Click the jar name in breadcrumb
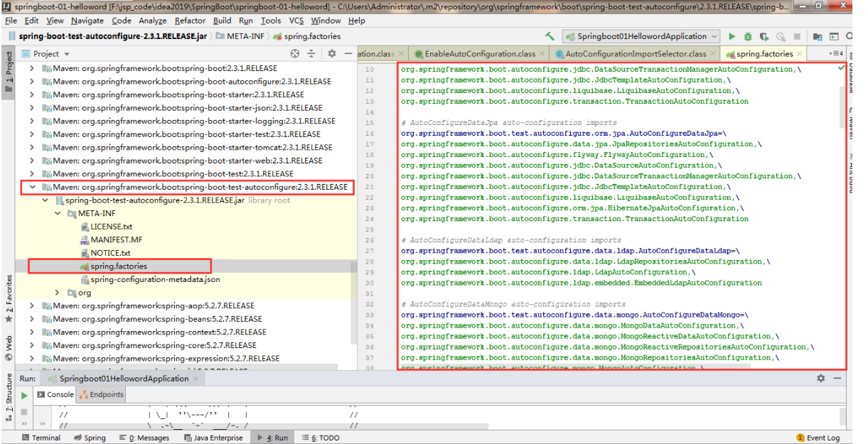868x444 pixels. click(x=112, y=36)
